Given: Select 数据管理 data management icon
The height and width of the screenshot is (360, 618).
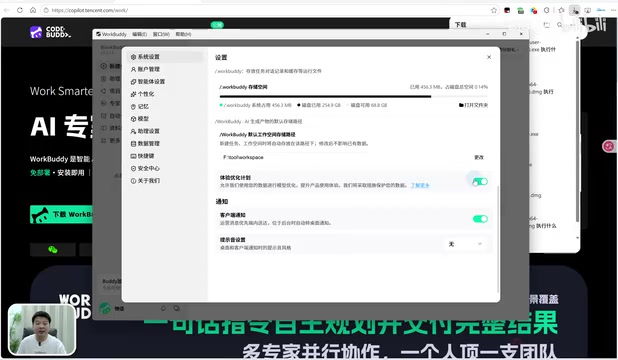Looking at the screenshot, I should tap(133, 144).
